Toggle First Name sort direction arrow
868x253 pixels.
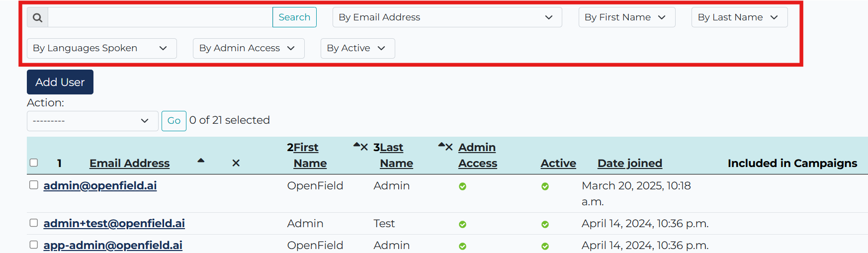[356, 145]
